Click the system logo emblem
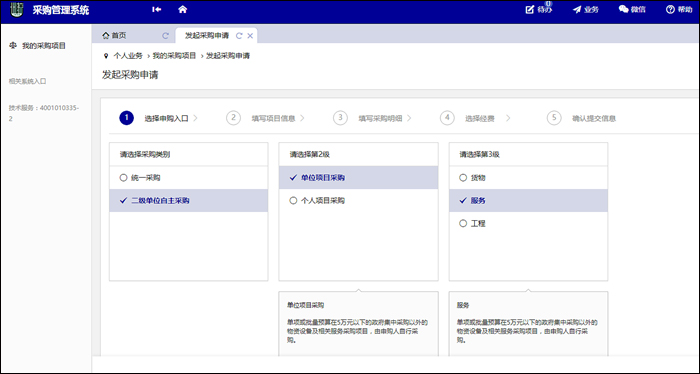 pos(17,9)
